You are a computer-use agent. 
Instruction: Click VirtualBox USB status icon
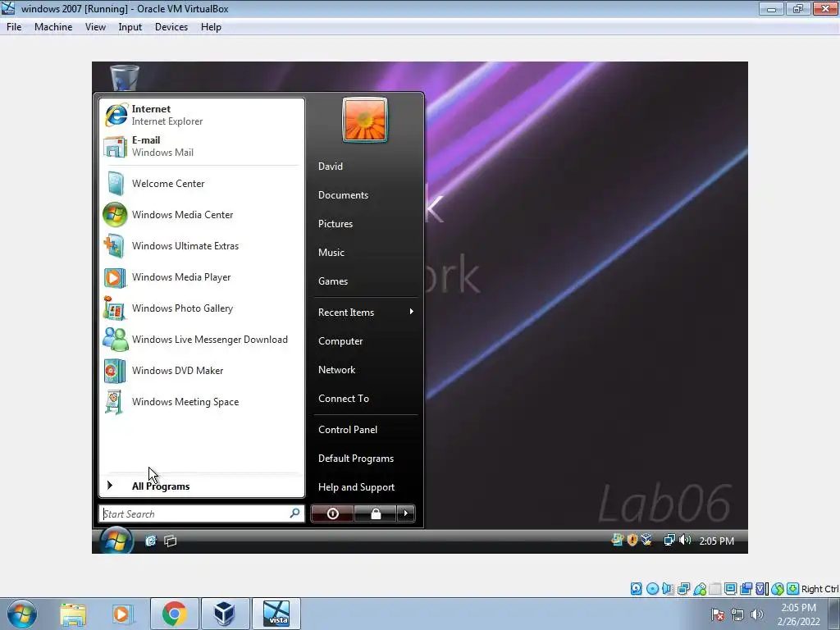pyautogui.click(x=700, y=589)
